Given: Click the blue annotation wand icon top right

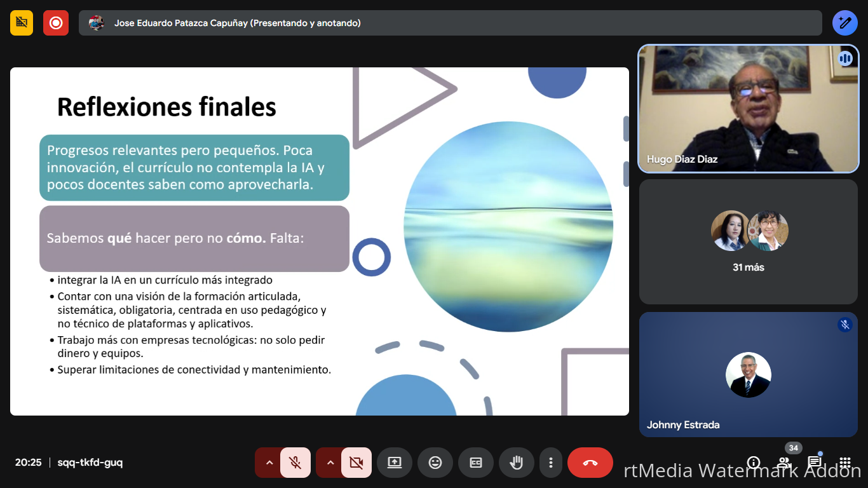Looking at the screenshot, I should coord(845,23).
